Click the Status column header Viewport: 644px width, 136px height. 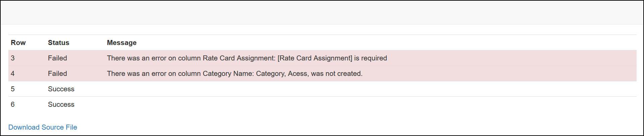pyautogui.click(x=58, y=43)
